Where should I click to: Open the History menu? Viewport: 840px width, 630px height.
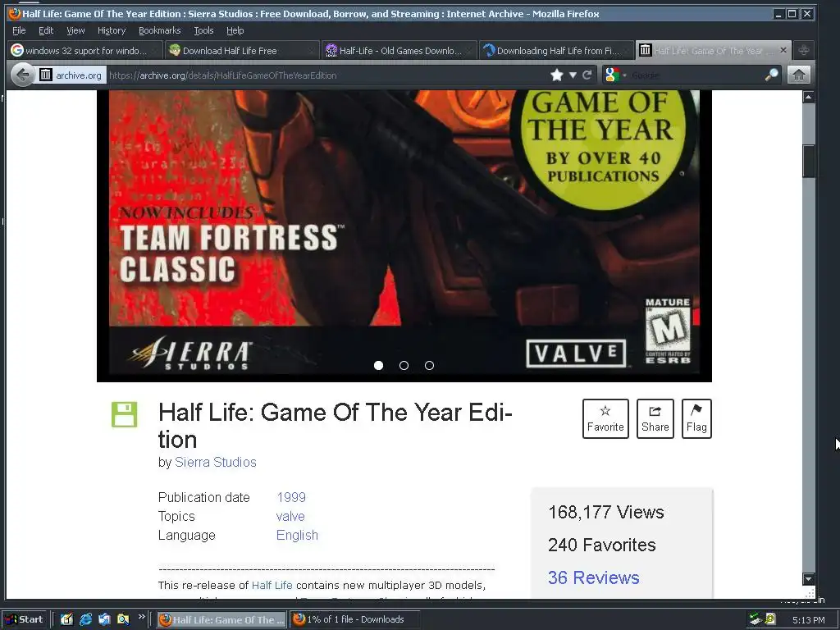pos(112,30)
